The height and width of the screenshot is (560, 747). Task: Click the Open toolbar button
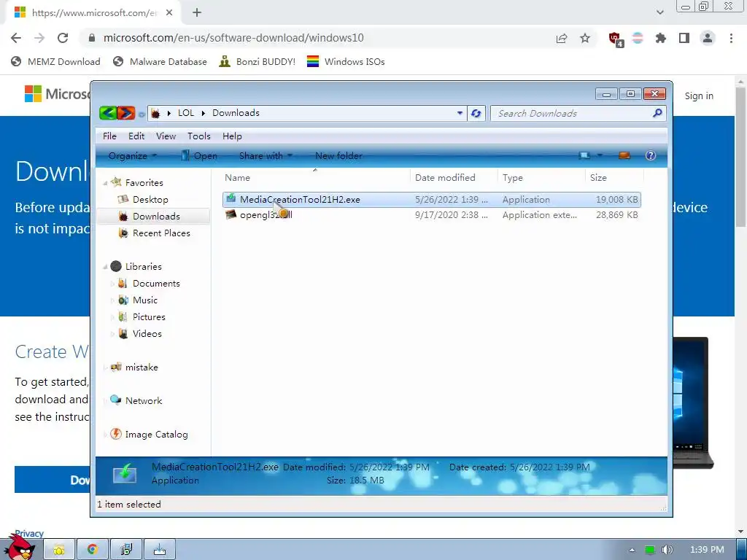click(x=199, y=156)
